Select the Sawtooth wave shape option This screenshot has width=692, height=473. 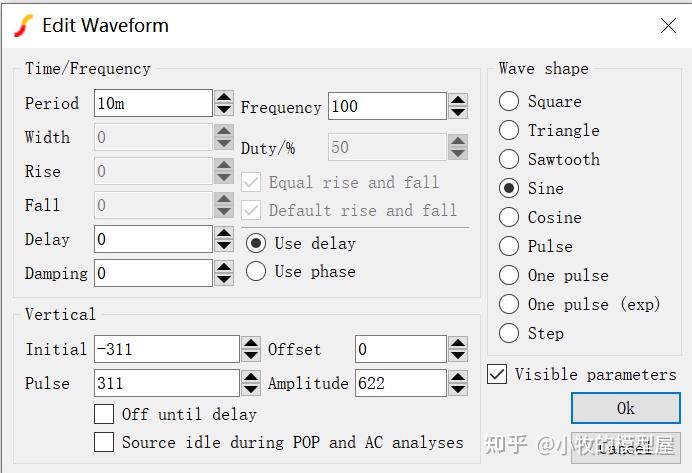(509, 159)
